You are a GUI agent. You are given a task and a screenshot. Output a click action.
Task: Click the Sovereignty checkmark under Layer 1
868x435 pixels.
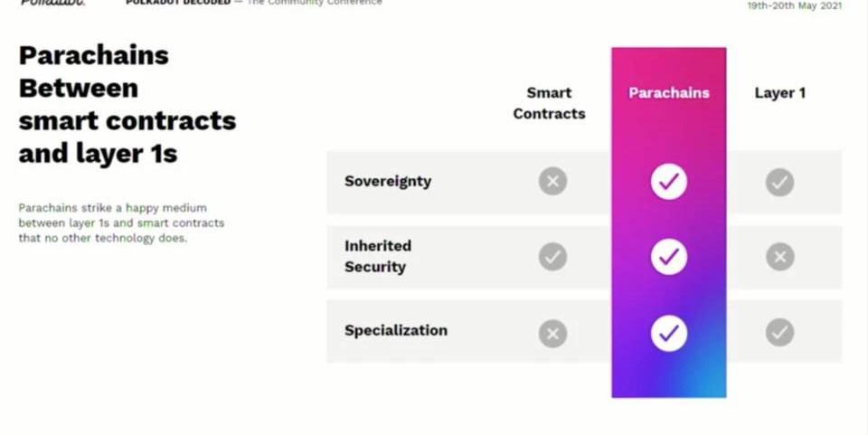779,182
